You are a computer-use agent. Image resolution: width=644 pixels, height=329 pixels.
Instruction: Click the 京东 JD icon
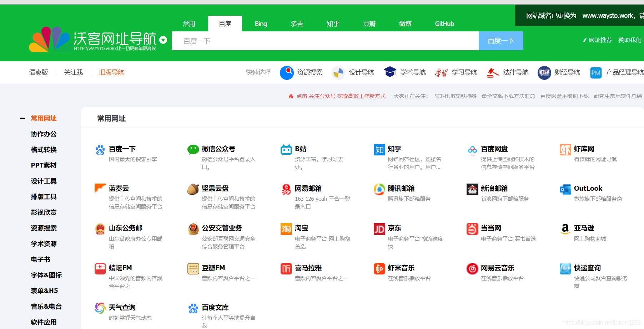[x=379, y=229]
